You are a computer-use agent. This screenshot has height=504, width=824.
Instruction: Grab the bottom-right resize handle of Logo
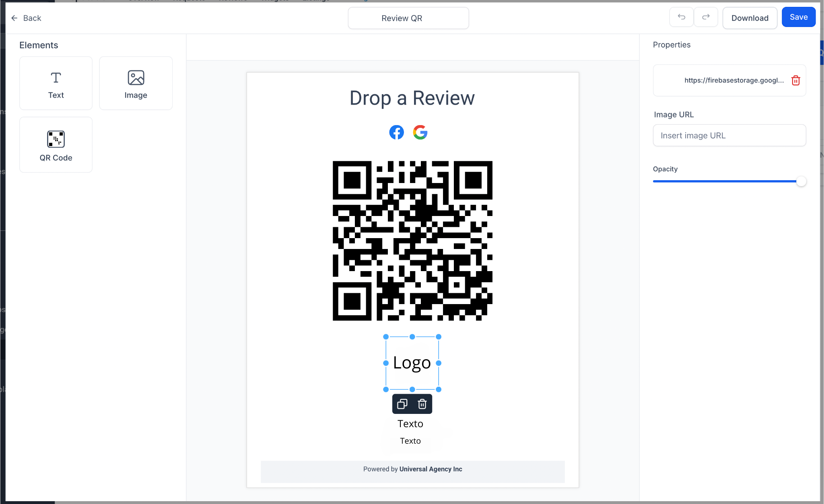click(439, 389)
